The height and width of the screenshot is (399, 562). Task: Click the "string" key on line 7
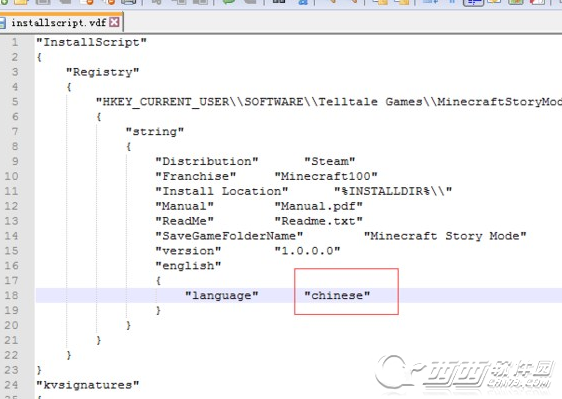pos(155,131)
